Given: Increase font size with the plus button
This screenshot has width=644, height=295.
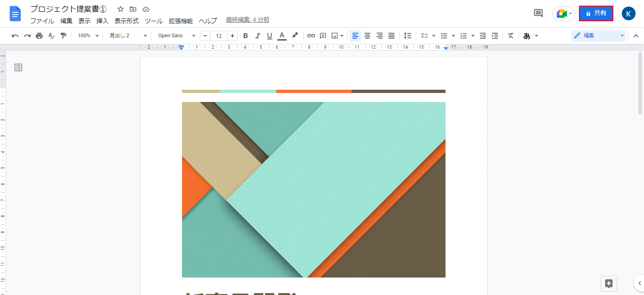Looking at the screenshot, I should click(x=232, y=35).
